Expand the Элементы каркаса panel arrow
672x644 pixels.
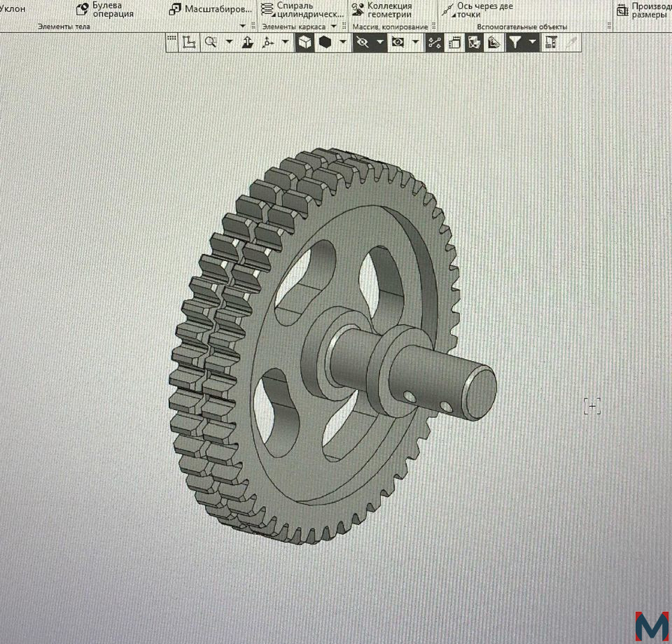click(333, 26)
